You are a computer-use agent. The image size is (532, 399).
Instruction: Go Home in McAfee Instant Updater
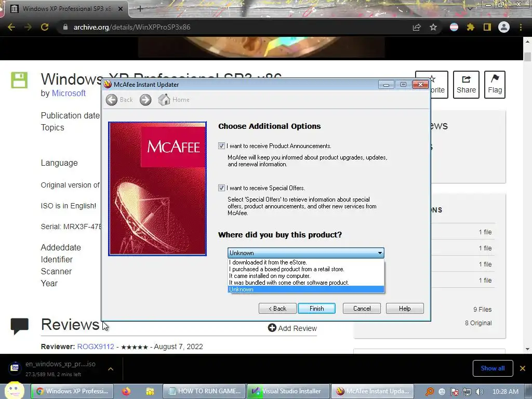click(174, 100)
